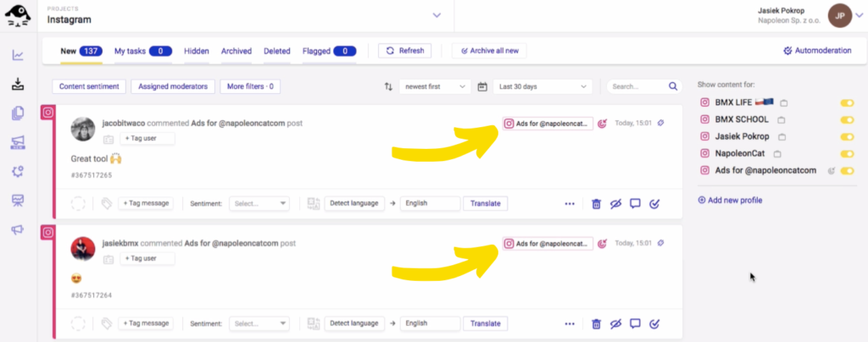Open three-dot more options on jasiekbmx comment

(570, 323)
